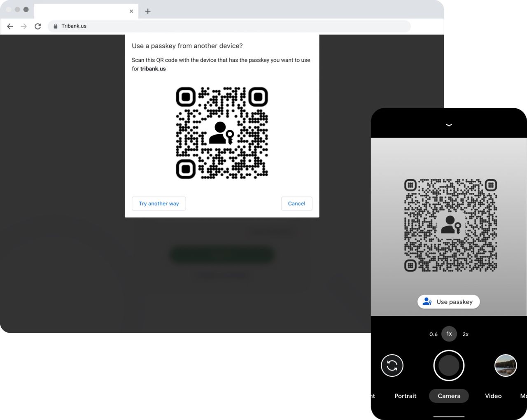The height and width of the screenshot is (420, 527).
Task: Tap the More modes label on the camera
Action: [524, 396]
